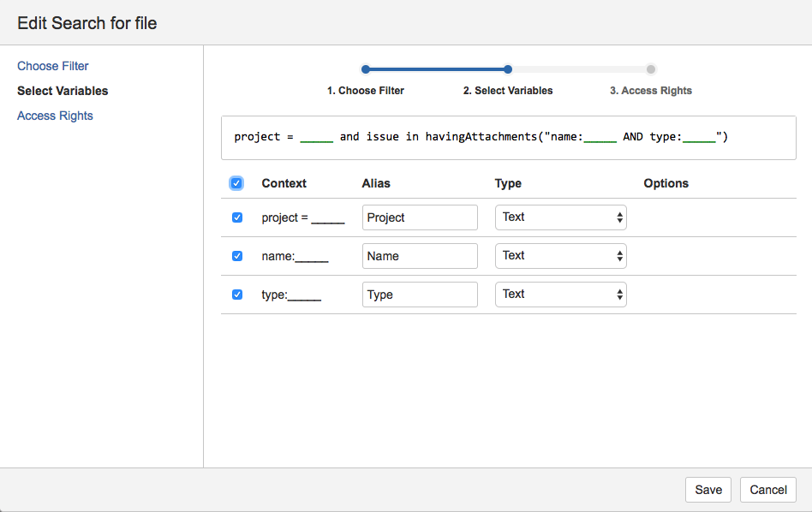Screen dimensions: 812x512
Task: Toggle the type: row checkbox off
Action: pos(236,294)
